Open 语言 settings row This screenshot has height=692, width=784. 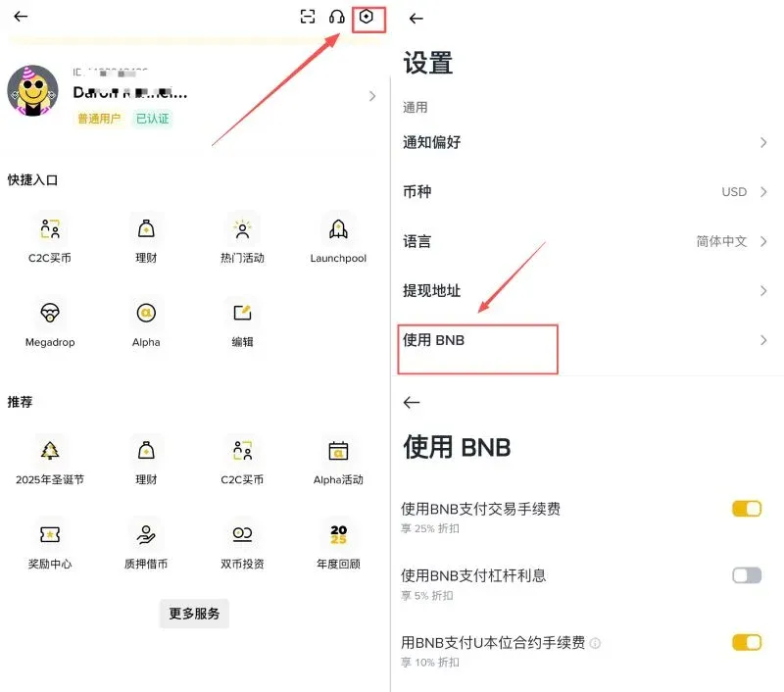[585, 241]
